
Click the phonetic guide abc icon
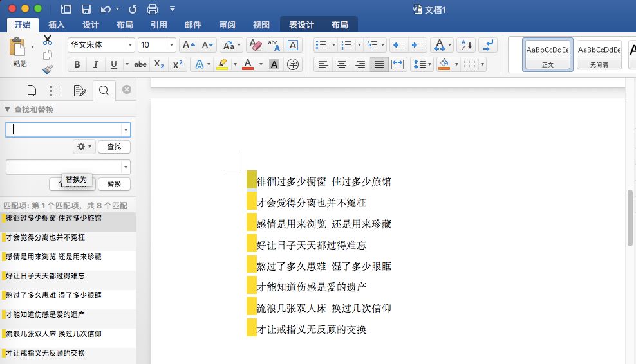point(274,45)
